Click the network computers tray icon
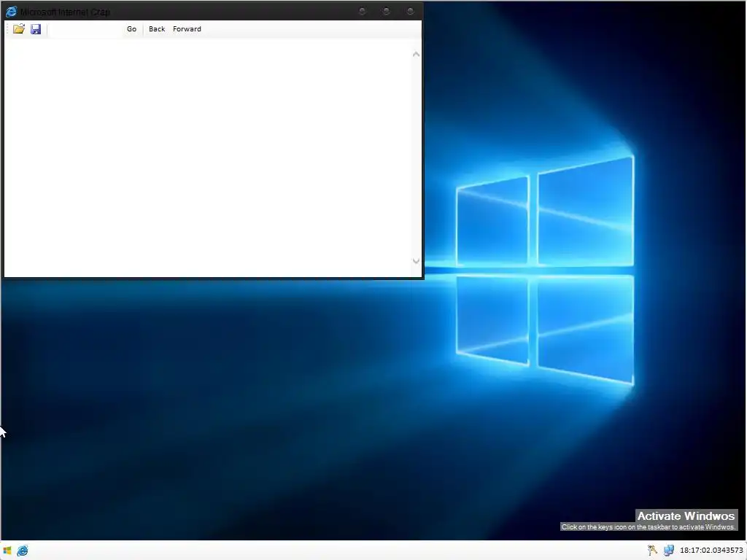 click(669, 551)
